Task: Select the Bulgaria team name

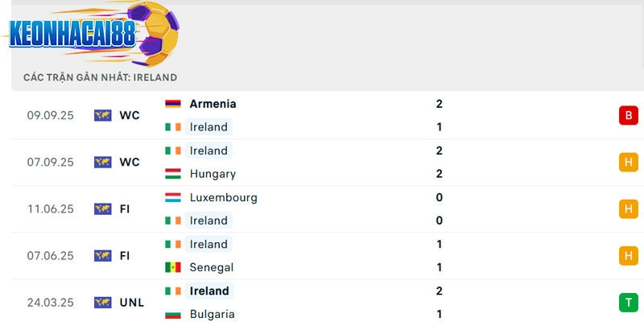Action: (x=212, y=314)
